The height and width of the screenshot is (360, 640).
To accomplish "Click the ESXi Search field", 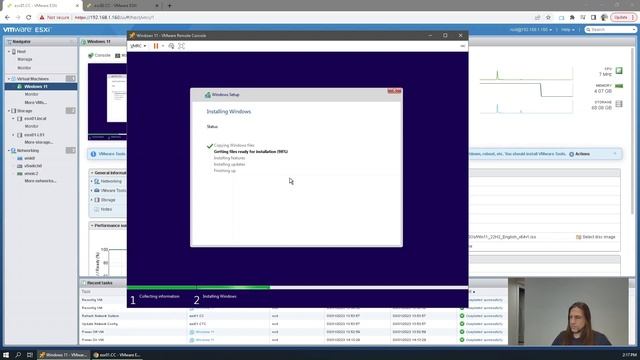I will [x=611, y=30].
